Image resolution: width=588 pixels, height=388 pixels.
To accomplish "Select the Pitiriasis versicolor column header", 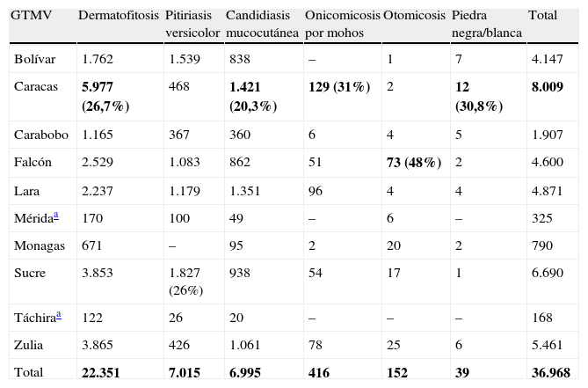I will pyautogui.click(x=192, y=24).
